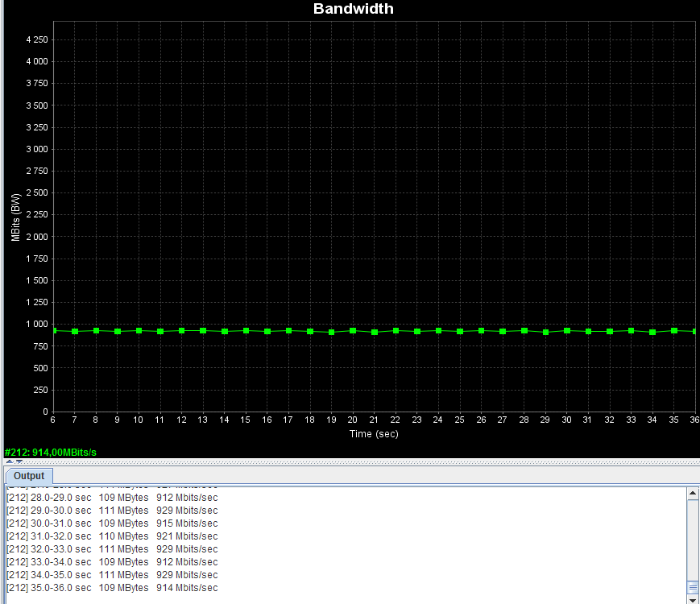Select the Output tab
700x604 pixels.
coord(29,476)
